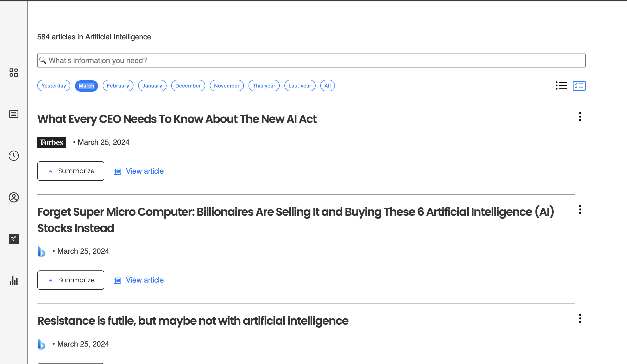Screen dimensions: 627x364
Task: Open the bar chart analytics icon
Action: point(14,281)
